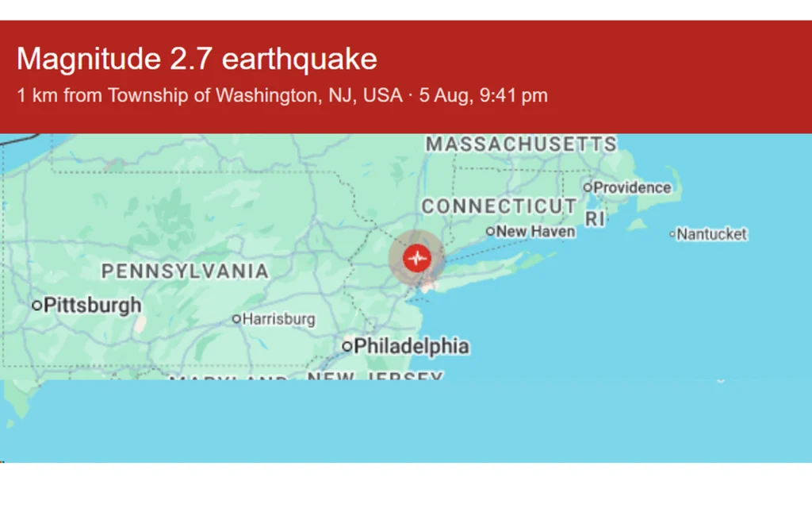Click the Pittsburgh city name label
Viewport: 812px width, 508px height.
(93, 305)
